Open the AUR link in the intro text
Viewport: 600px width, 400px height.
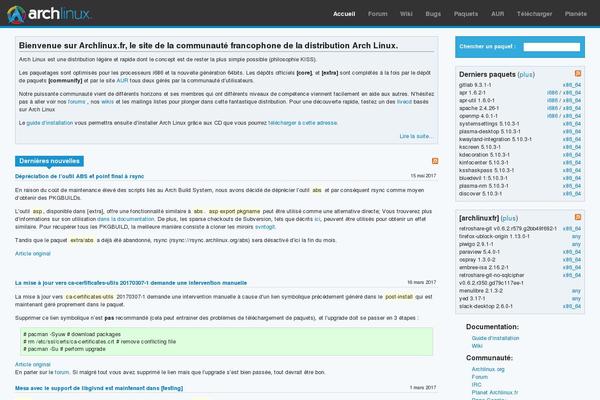[122, 81]
